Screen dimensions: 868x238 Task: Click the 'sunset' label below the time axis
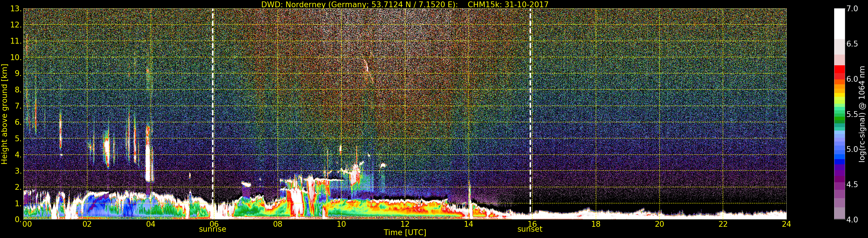point(530,229)
